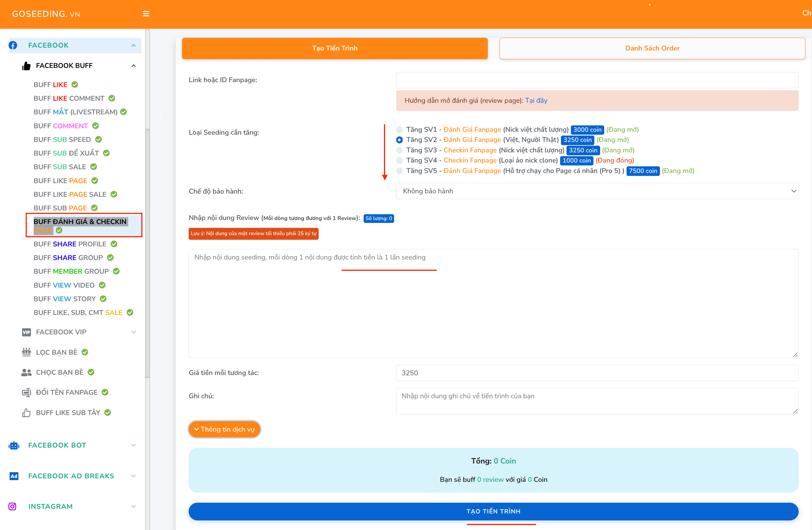
Task: Click the robot Facebook Bot icon
Action: 14,445
